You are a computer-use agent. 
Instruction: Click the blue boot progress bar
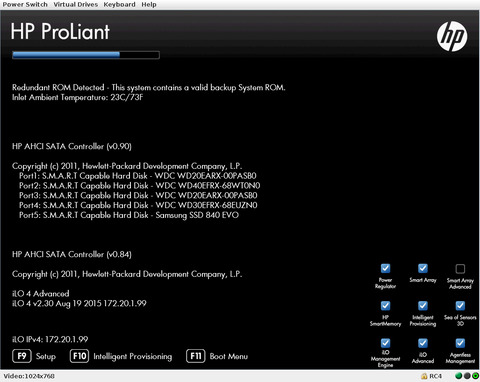(86, 55)
